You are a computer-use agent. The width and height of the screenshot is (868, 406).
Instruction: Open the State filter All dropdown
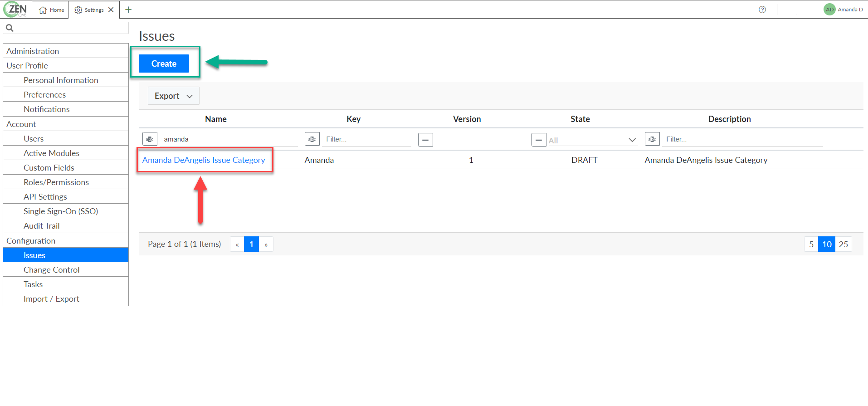(x=592, y=140)
